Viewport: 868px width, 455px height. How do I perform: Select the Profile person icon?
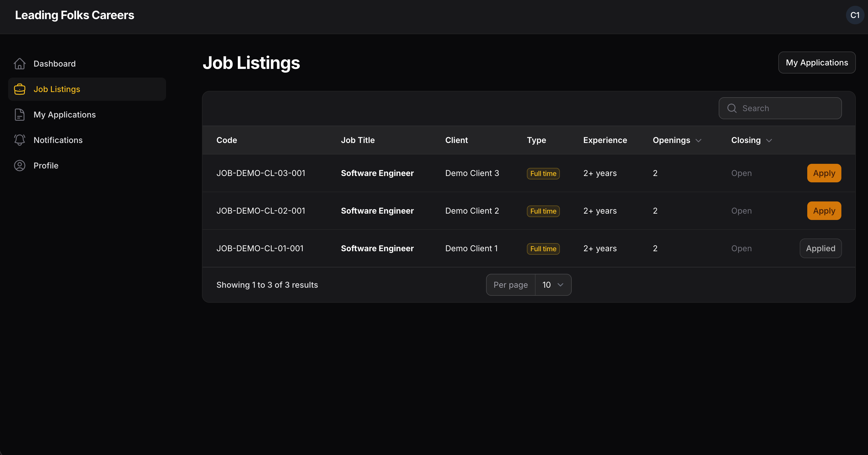(x=20, y=166)
